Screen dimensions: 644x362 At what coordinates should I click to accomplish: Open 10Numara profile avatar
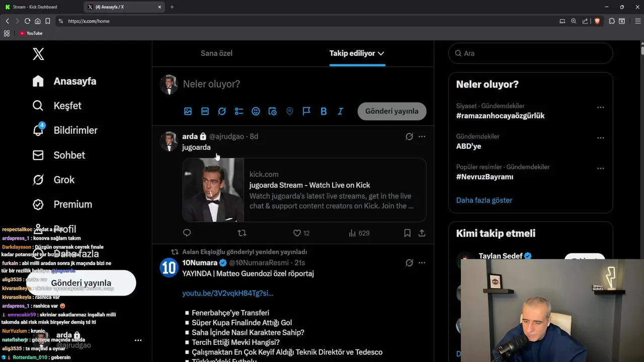pos(169,267)
